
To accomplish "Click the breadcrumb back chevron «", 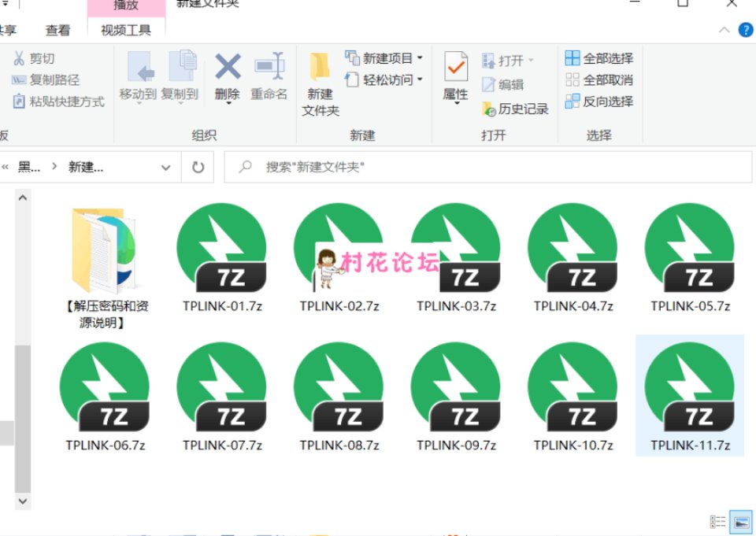I will coord(6,168).
